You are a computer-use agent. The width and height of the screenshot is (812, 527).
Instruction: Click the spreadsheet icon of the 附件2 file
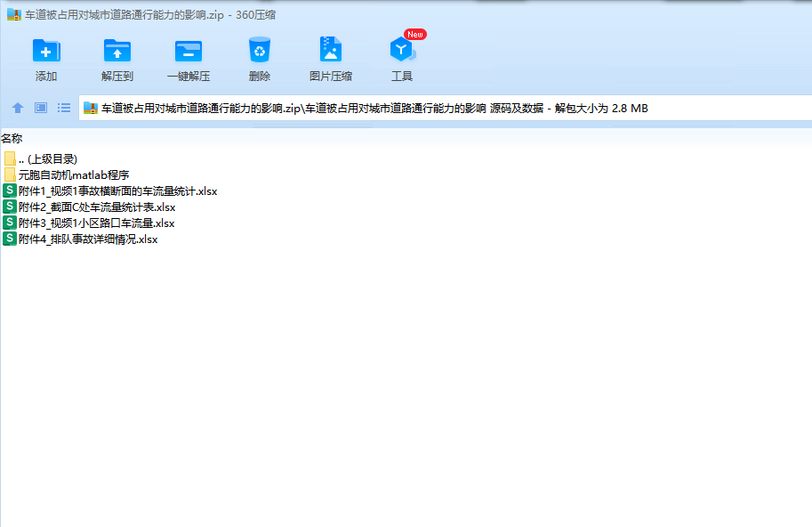(9, 207)
